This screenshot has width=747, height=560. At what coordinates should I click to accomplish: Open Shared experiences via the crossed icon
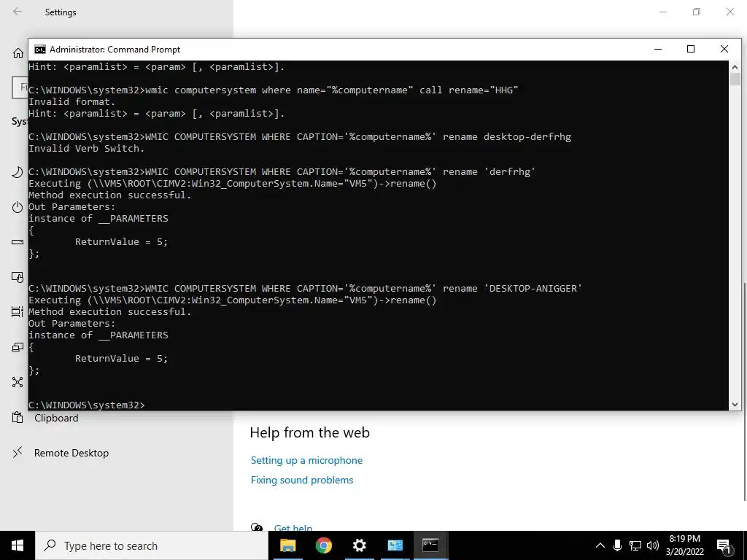18,382
